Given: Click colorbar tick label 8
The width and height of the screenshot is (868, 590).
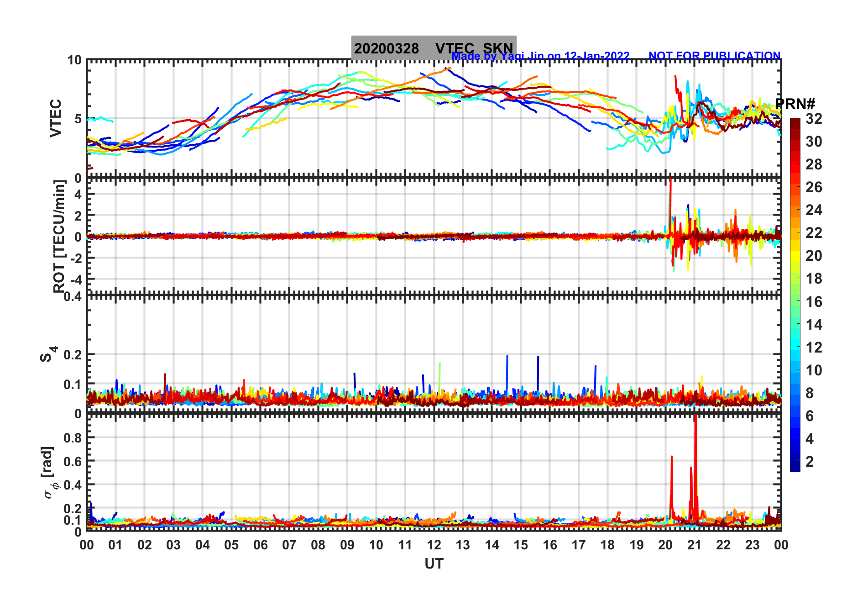Looking at the screenshot, I should (810, 393).
